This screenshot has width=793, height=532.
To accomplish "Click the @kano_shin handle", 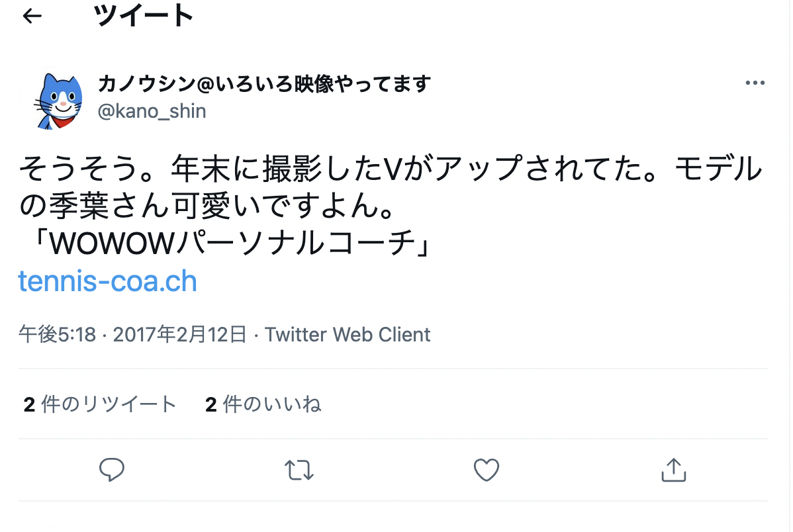I will click(152, 111).
